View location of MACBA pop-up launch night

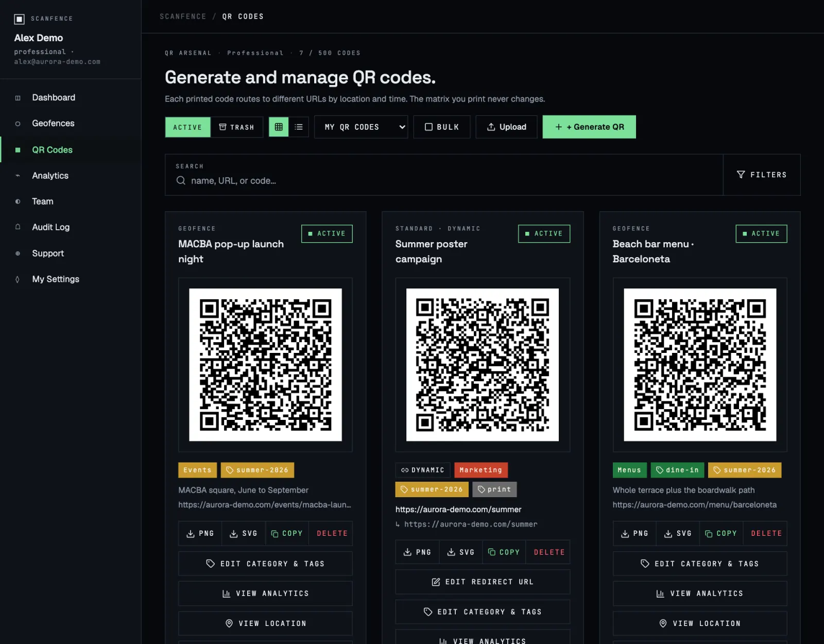(x=265, y=623)
